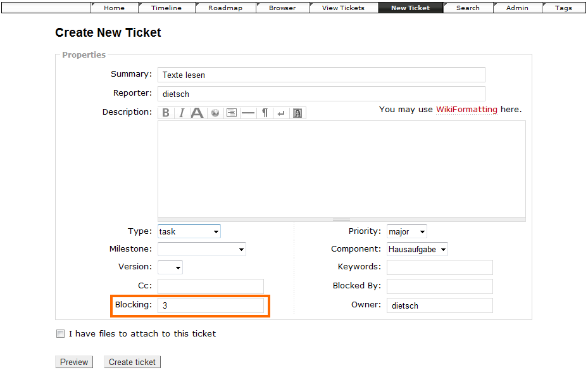Apply bold formatting in description toolbar

(x=166, y=113)
